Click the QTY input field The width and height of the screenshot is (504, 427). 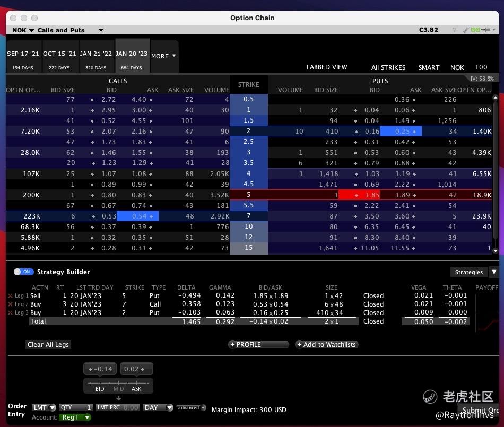[x=76, y=408]
